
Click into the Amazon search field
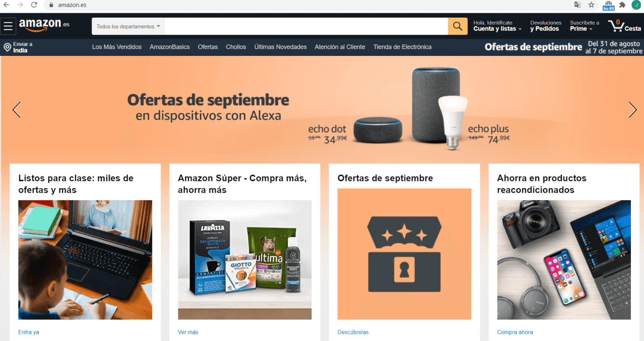pyautogui.click(x=306, y=26)
